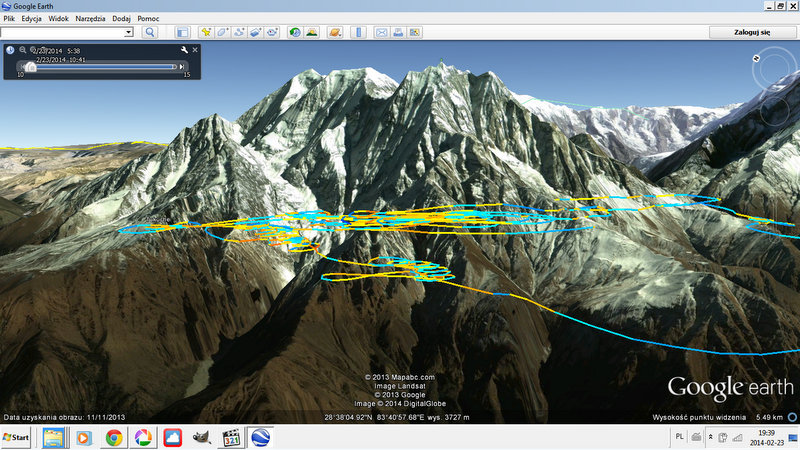Click the search magnifier button

click(x=150, y=32)
